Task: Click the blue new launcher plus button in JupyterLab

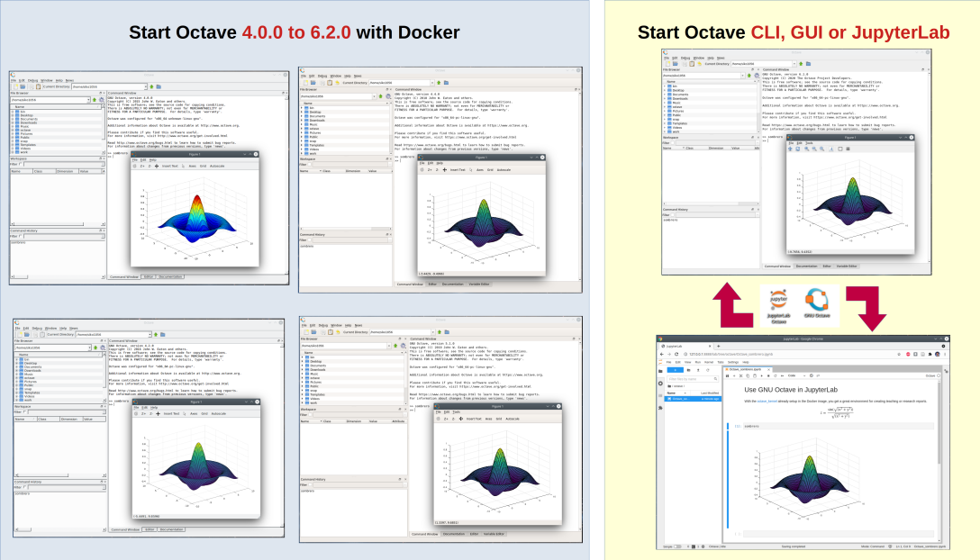Action: point(676,370)
